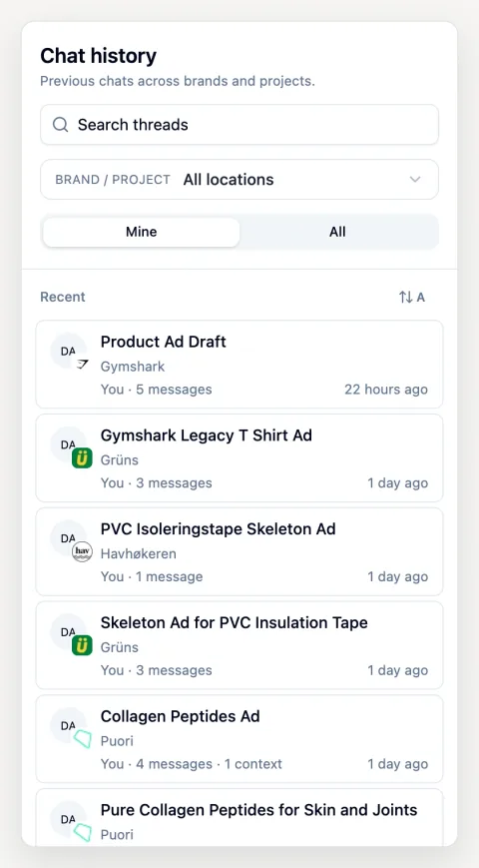Click the magnifier icon in Search threads
479x868 pixels.
point(60,125)
